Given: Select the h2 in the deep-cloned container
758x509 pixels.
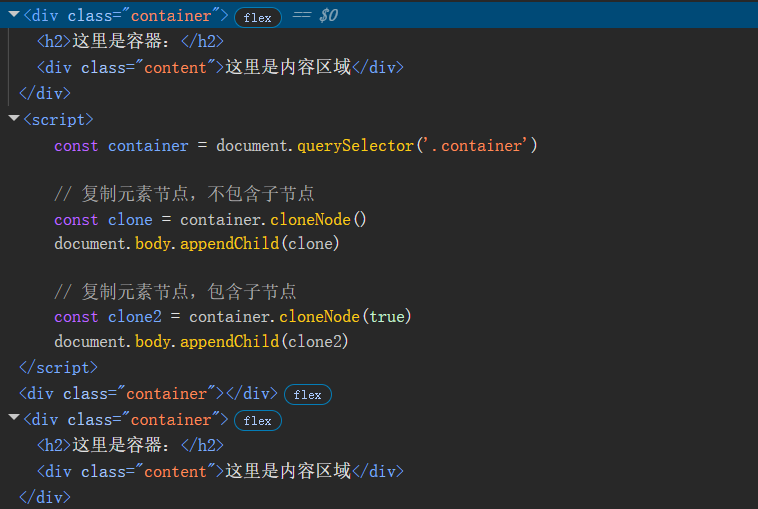Looking at the screenshot, I should click(x=130, y=445).
